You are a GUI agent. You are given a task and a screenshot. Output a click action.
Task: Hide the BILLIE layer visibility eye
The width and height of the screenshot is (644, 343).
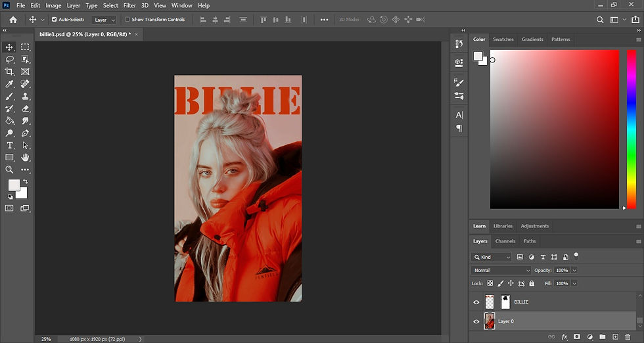(x=476, y=302)
